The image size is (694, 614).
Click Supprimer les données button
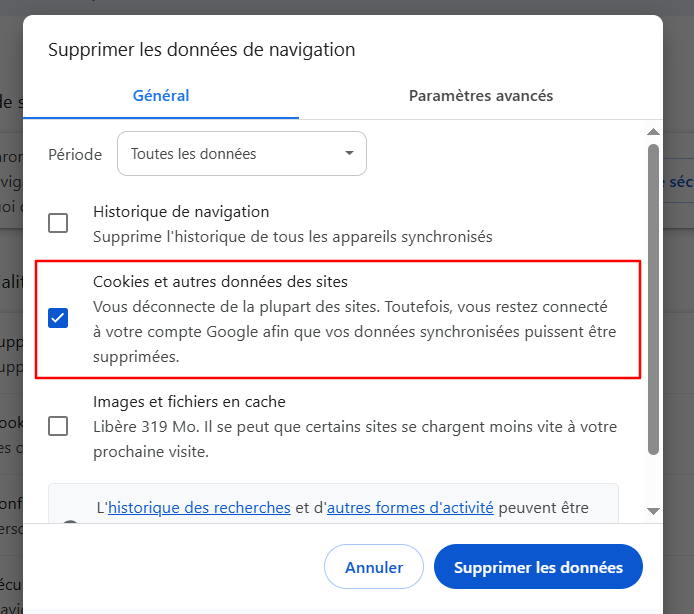pos(538,567)
